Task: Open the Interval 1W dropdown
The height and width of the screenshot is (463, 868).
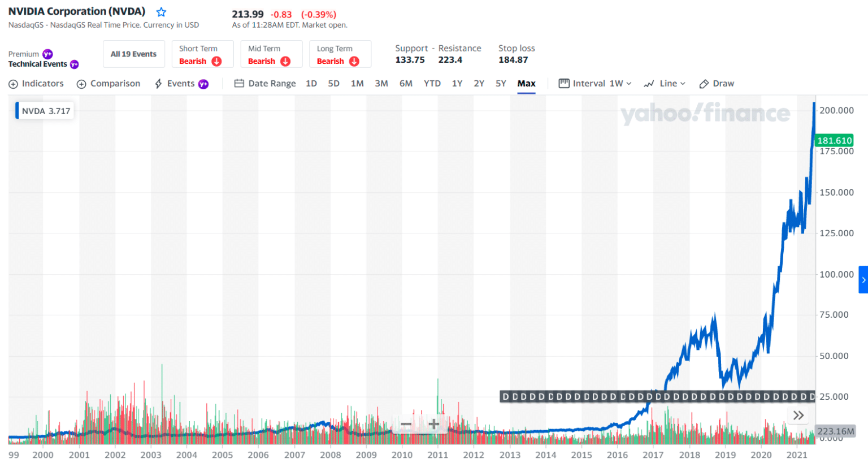Action: pyautogui.click(x=595, y=83)
